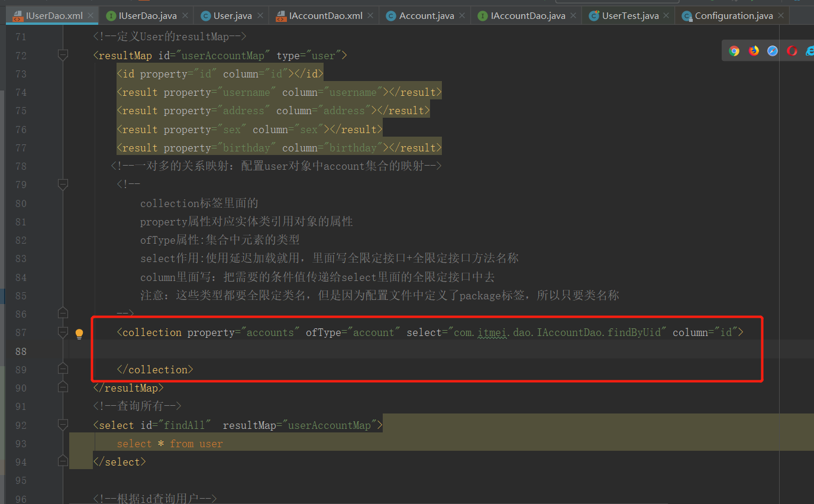Fold resultMap using end marker at line 90

(x=63, y=387)
